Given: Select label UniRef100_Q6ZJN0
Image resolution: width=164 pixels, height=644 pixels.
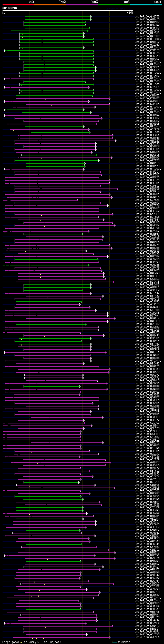Looking at the screenshot, I should 147,519.
